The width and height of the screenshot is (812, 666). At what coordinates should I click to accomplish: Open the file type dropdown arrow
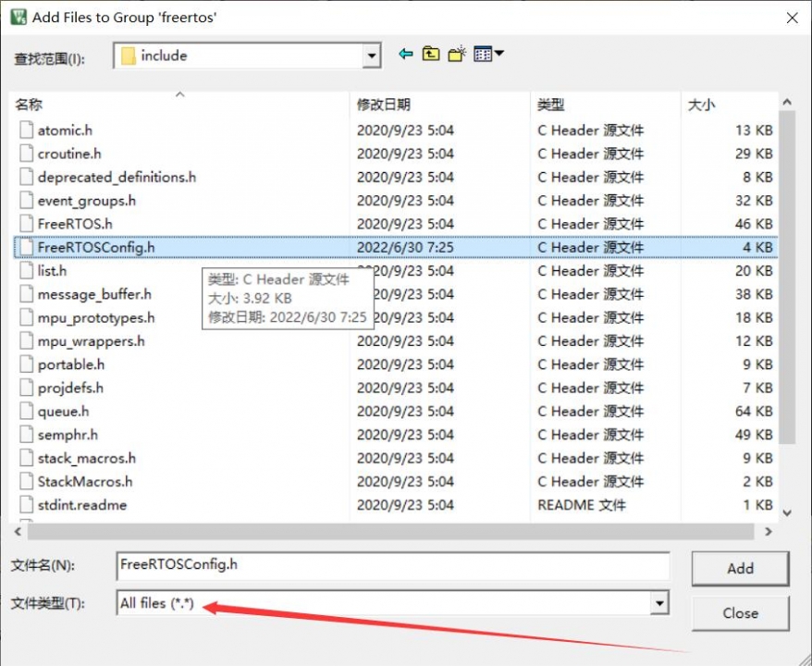pos(659,603)
